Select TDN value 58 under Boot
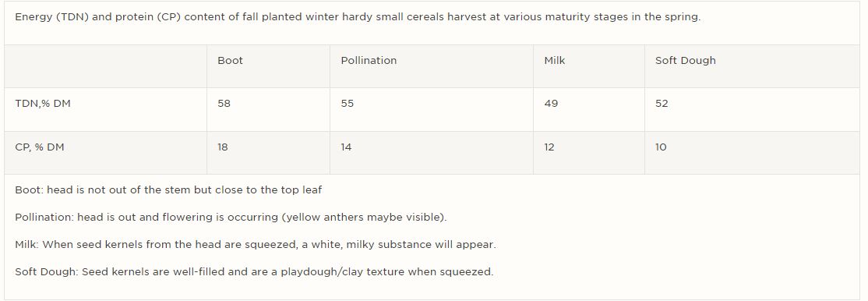Image resolution: width=868 pixels, height=301 pixels. (x=224, y=104)
